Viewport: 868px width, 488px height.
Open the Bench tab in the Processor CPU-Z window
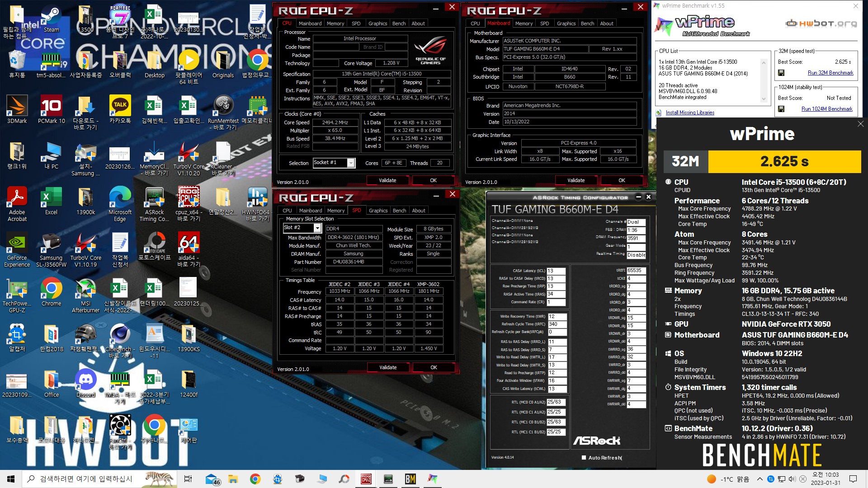[x=399, y=23]
